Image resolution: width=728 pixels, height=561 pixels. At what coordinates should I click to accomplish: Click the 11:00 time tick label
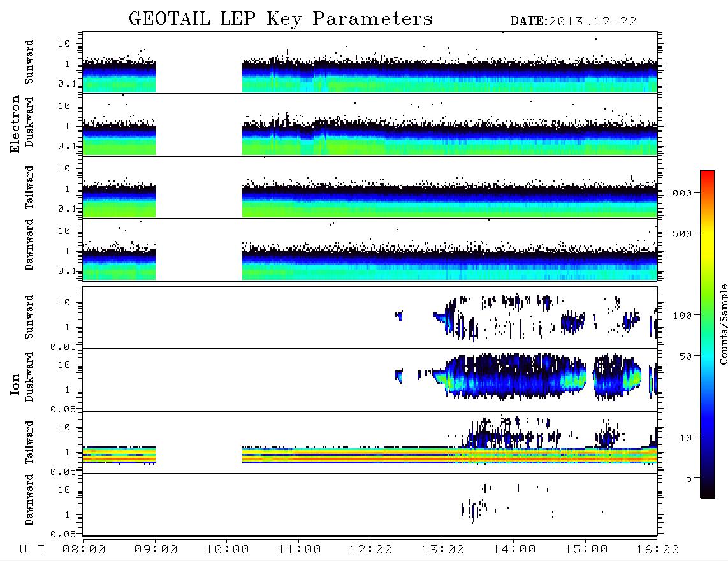point(300,550)
